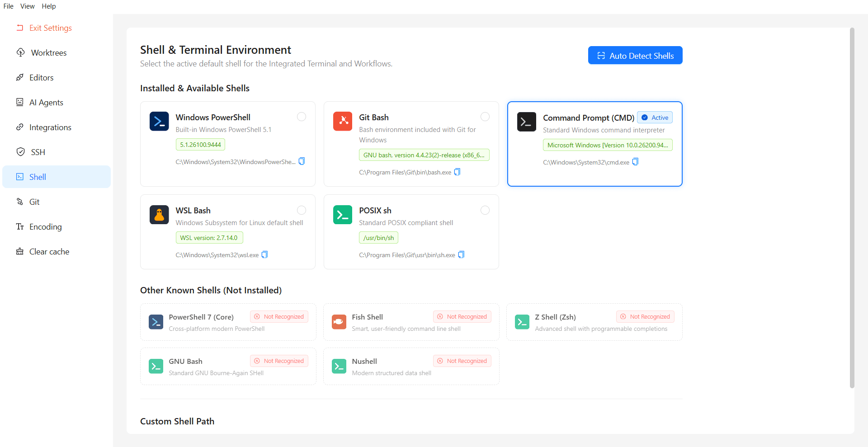
Task: Click Z Shell Not Recognized badge
Action: [645, 316]
